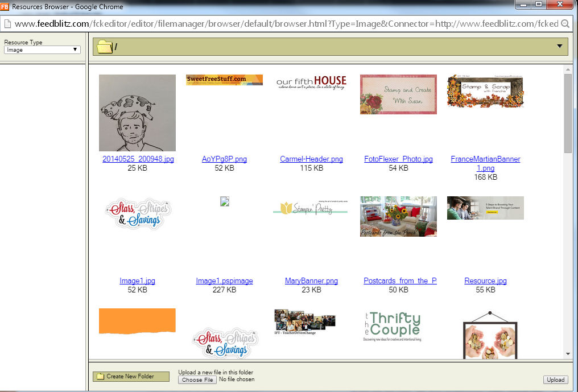
Task: Select the pig-on-head sketch thumbnail
Action: [137, 113]
